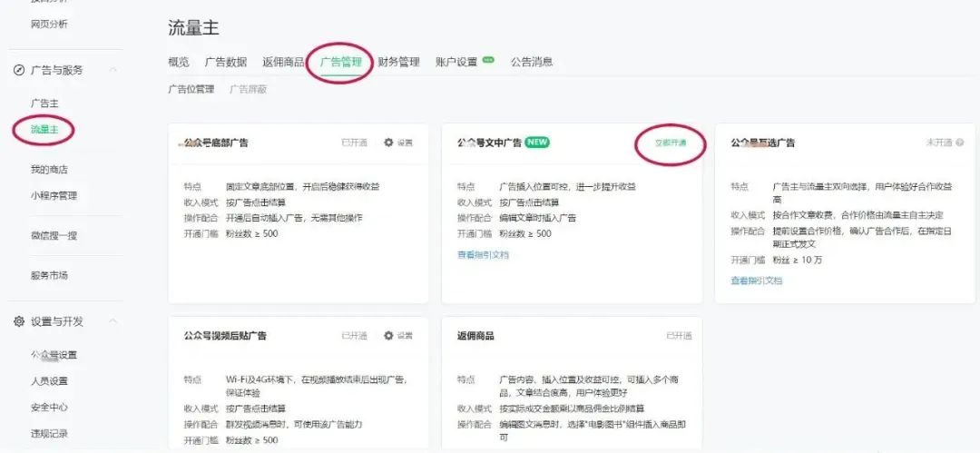Open 查看指引文档 under 公众号文中广告
This screenshot has width=980, height=453.
[x=483, y=255]
